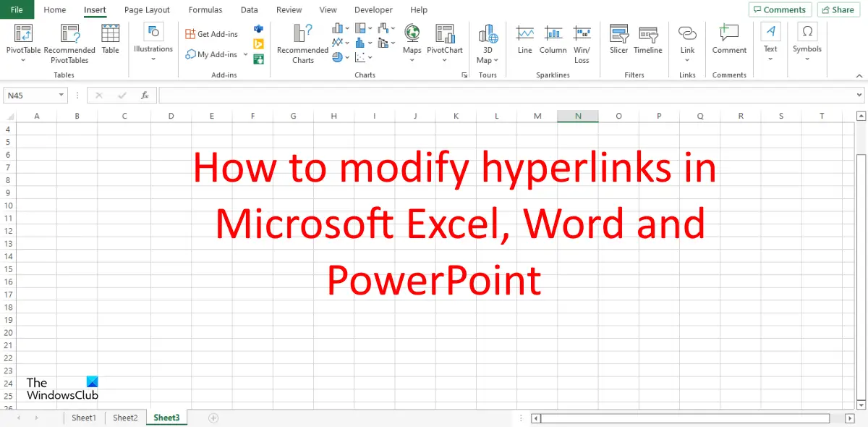
Task: Click the My Add-ins button
Action: click(211, 54)
